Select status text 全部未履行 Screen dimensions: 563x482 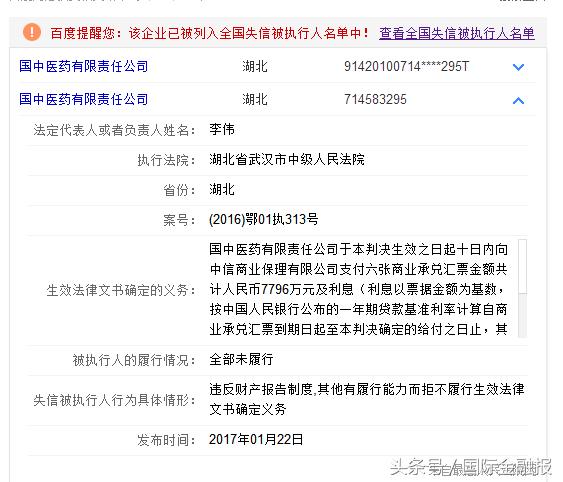coord(241,359)
